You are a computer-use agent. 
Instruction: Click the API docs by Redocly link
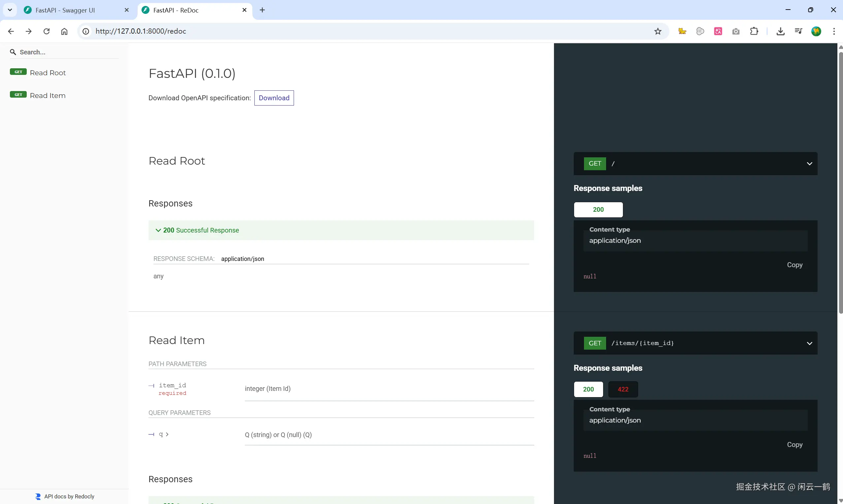pos(69,496)
